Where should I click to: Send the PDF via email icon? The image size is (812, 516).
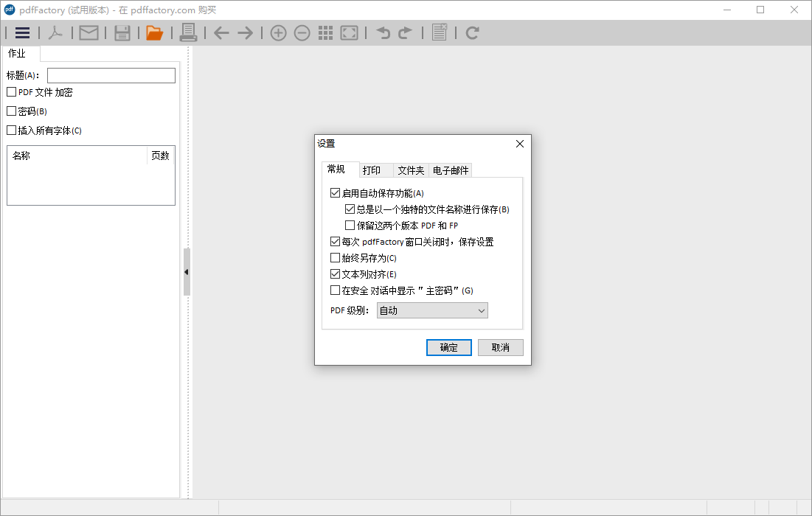(89, 32)
